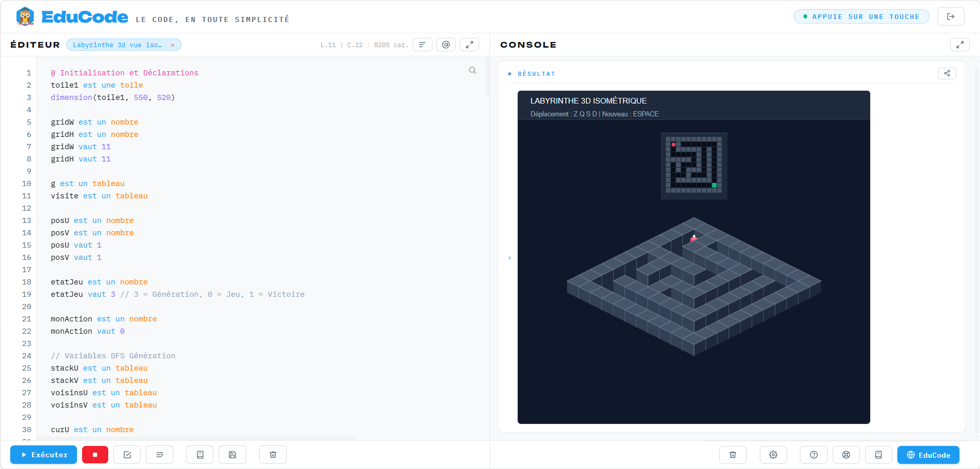Open the book icon in editor bottom toolbar
980x469 pixels.
point(200,455)
